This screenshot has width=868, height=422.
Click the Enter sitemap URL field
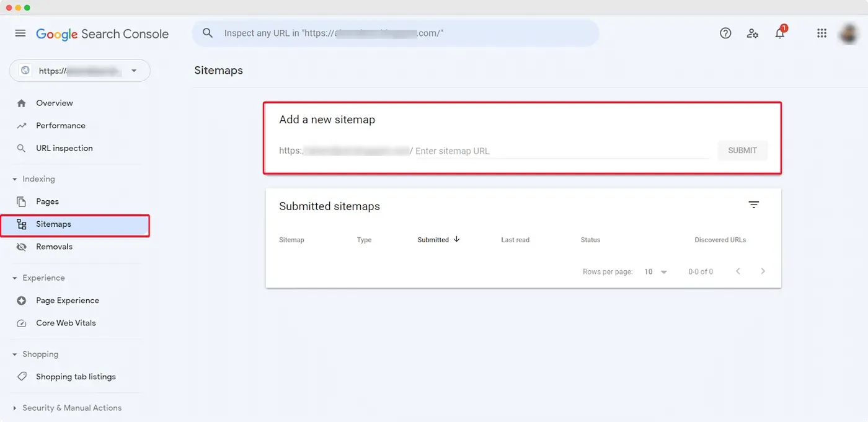point(562,151)
